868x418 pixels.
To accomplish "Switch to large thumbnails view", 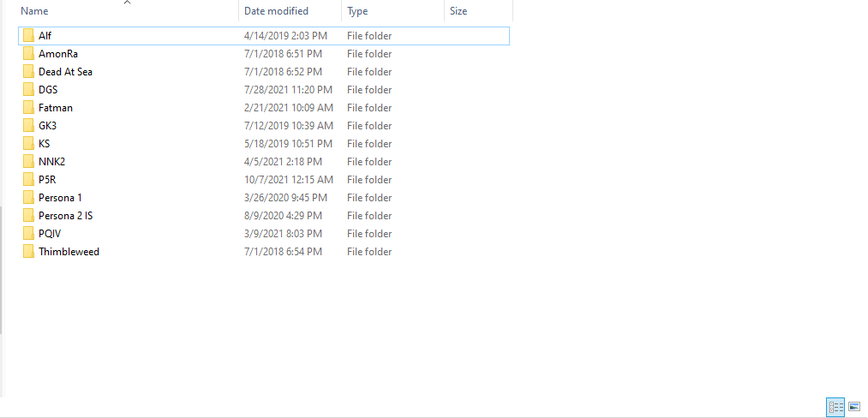I will coord(854,408).
